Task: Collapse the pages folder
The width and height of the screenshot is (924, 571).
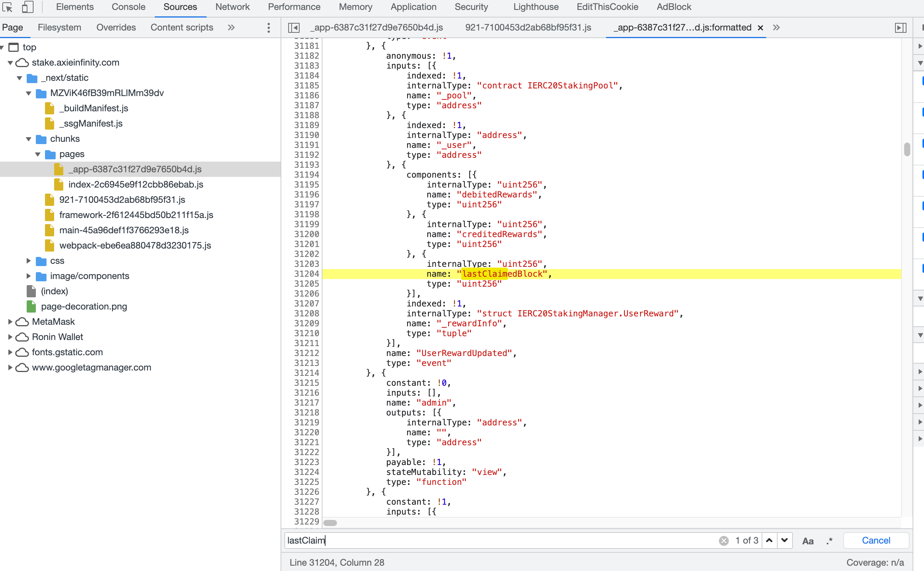Action: point(38,154)
